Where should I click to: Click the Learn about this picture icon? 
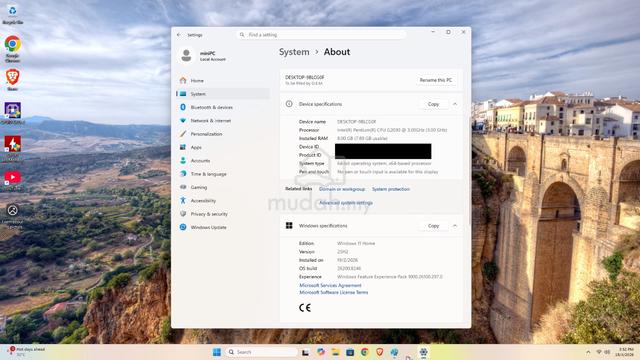pyautogui.click(x=13, y=216)
